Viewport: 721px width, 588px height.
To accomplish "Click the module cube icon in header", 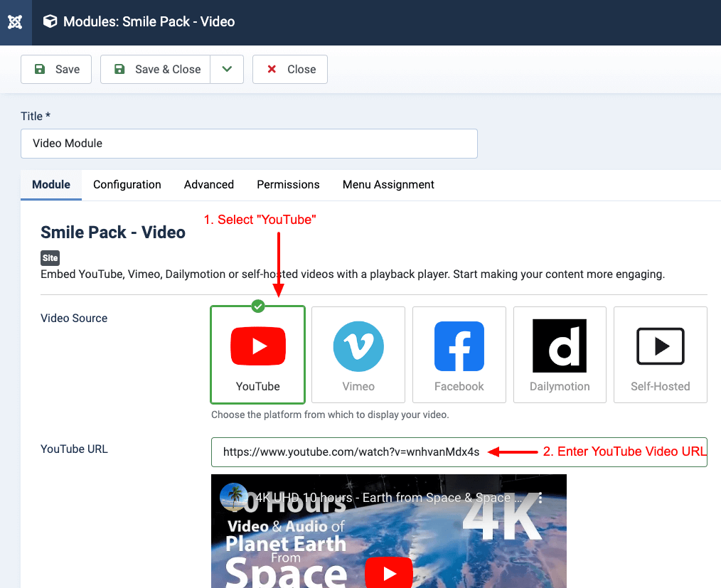I will tap(50, 21).
